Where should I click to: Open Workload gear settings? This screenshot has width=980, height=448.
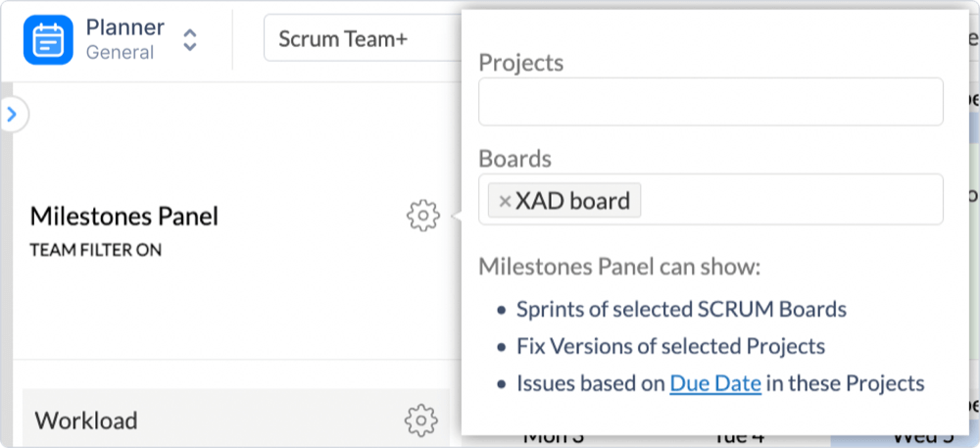[420, 420]
